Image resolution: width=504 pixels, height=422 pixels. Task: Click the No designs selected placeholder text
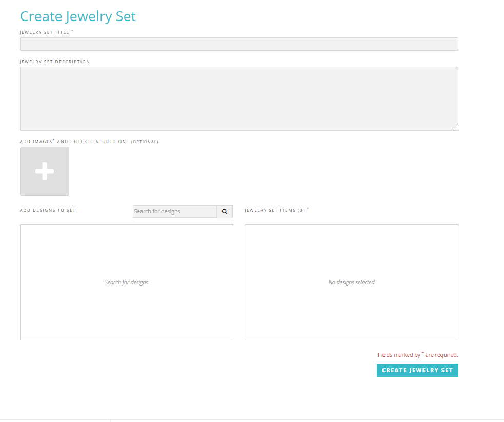[351, 282]
